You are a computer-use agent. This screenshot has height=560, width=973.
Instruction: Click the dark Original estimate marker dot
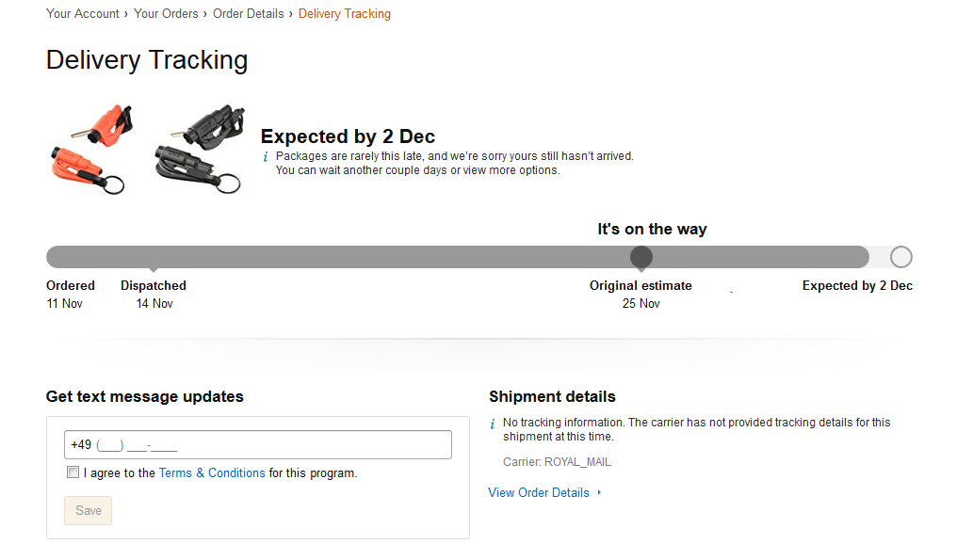(641, 257)
